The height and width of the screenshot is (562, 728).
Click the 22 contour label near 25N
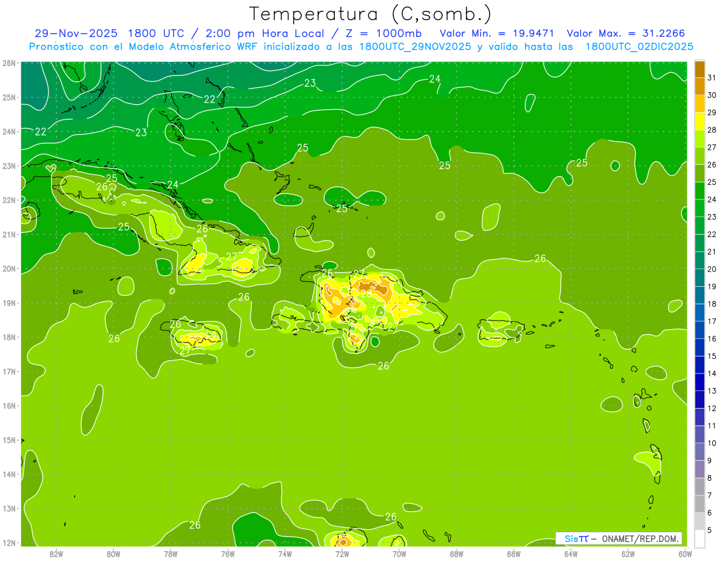(x=210, y=99)
